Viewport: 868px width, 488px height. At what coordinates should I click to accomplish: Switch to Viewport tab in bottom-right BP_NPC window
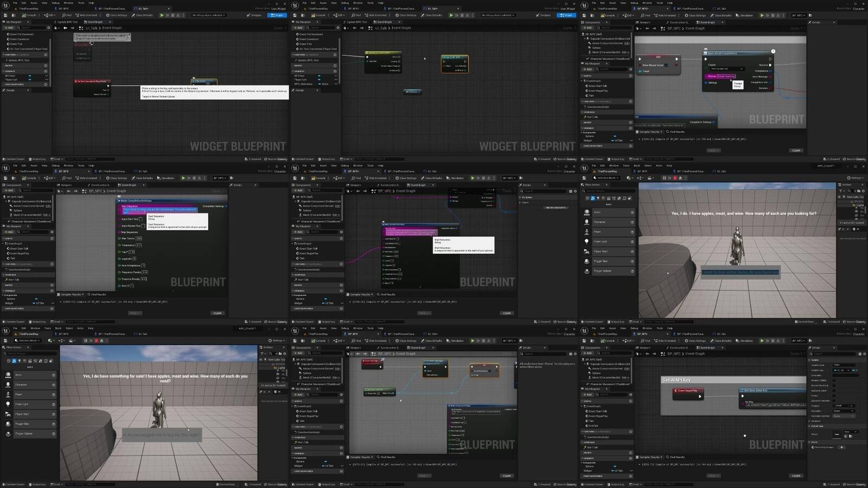tap(643, 348)
